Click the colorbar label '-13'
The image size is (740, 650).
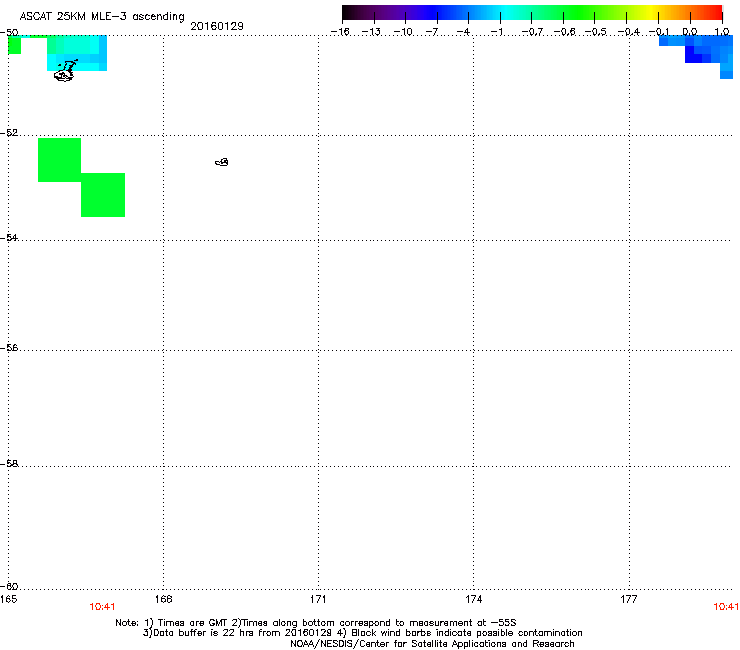(371, 32)
